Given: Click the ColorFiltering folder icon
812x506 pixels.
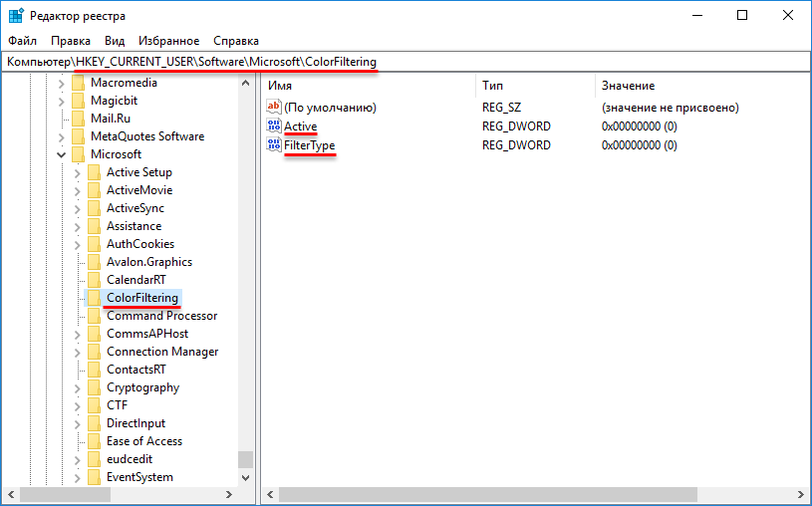Looking at the screenshot, I should coord(95,298).
